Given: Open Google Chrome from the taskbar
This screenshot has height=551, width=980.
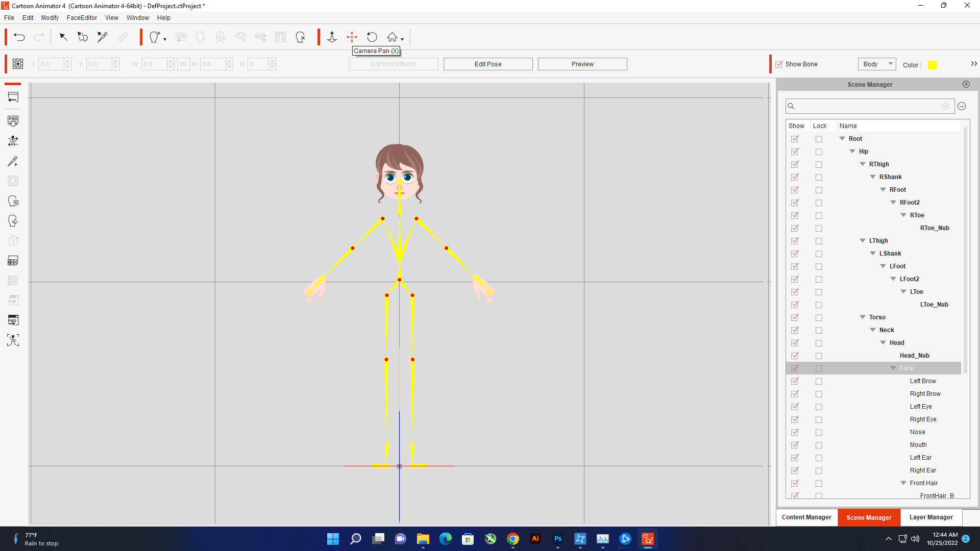Looking at the screenshot, I should coord(513,539).
